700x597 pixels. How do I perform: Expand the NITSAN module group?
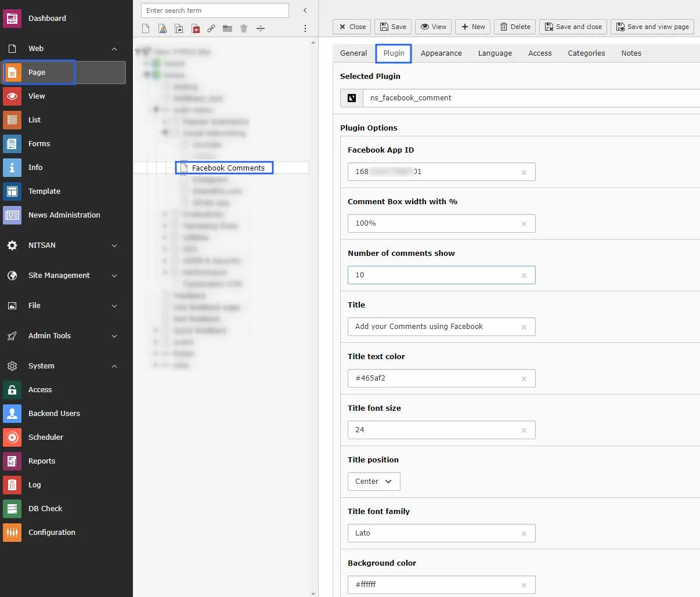[x=114, y=245]
